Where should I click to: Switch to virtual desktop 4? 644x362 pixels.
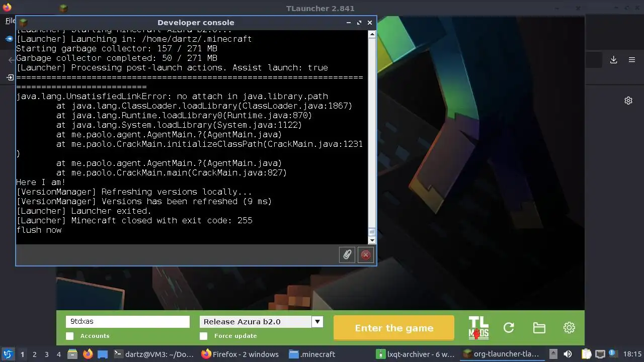coord(58,354)
